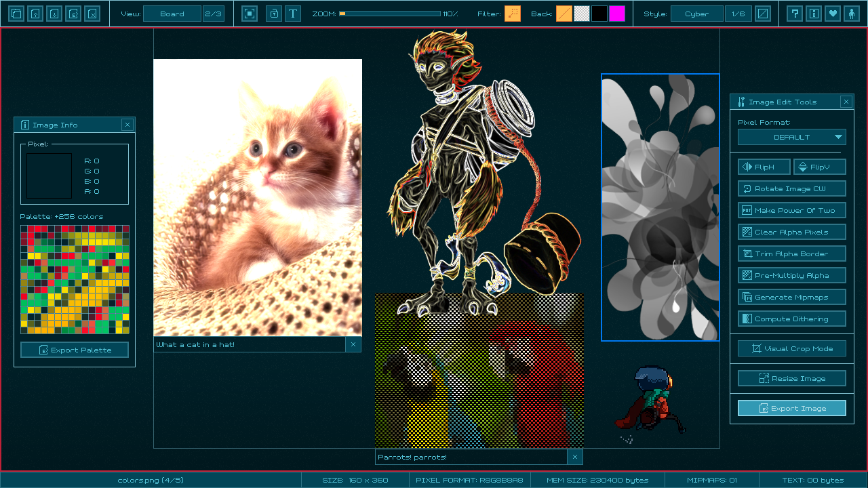Click Generate Mipmaps
Viewport: 868px width, 488px height.
click(x=792, y=297)
